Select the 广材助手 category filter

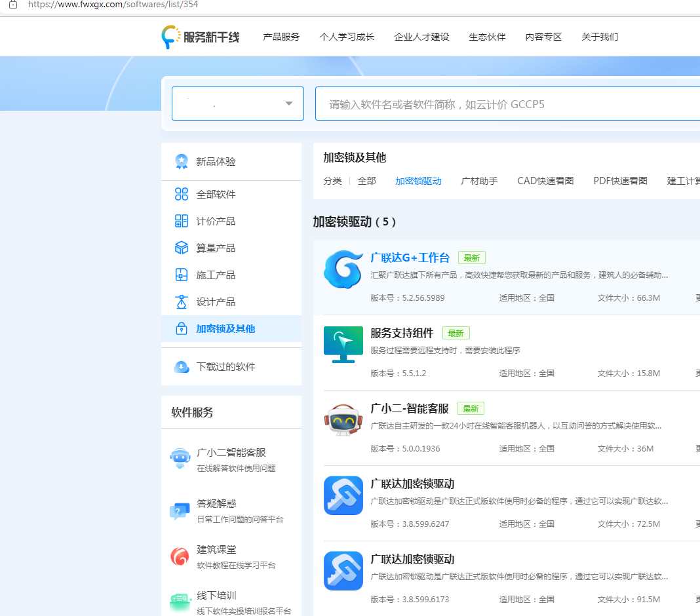[x=479, y=181]
